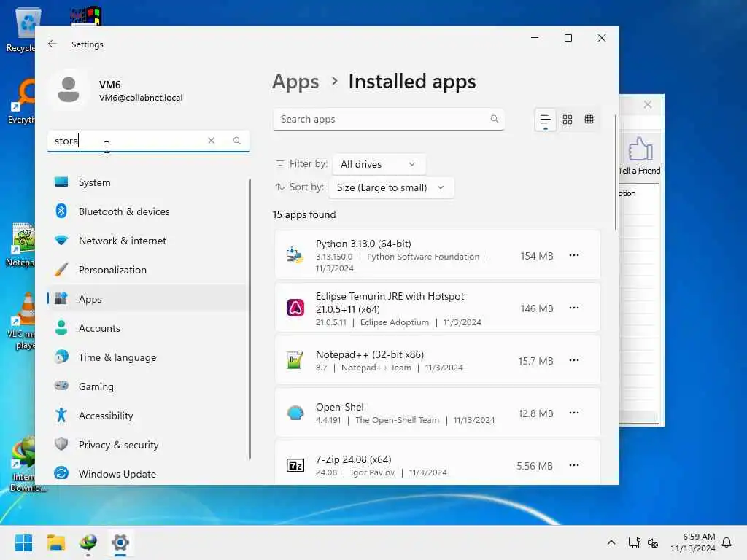Viewport: 747px width, 560px height.
Task: Open more options for Python 3.13.0
Action: tap(574, 255)
